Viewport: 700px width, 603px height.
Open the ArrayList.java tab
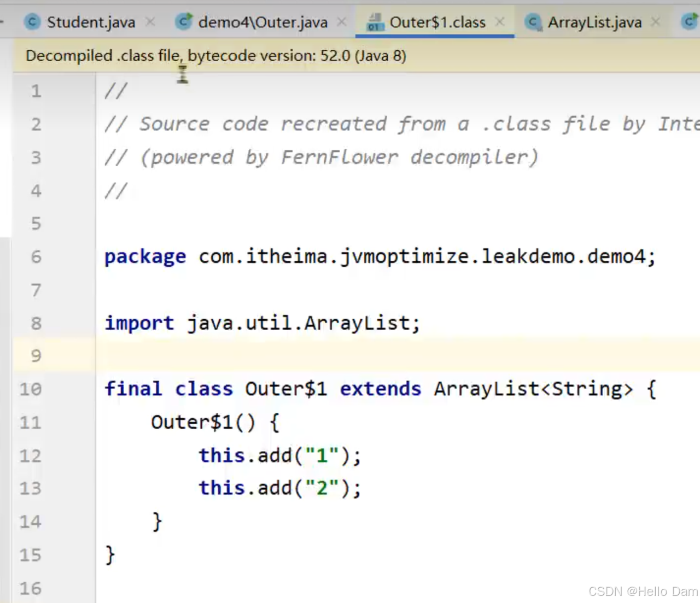594,22
